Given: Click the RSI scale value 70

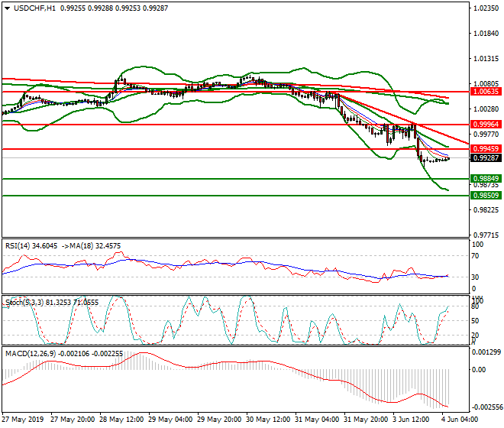Looking at the screenshot, I should coord(476,256).
